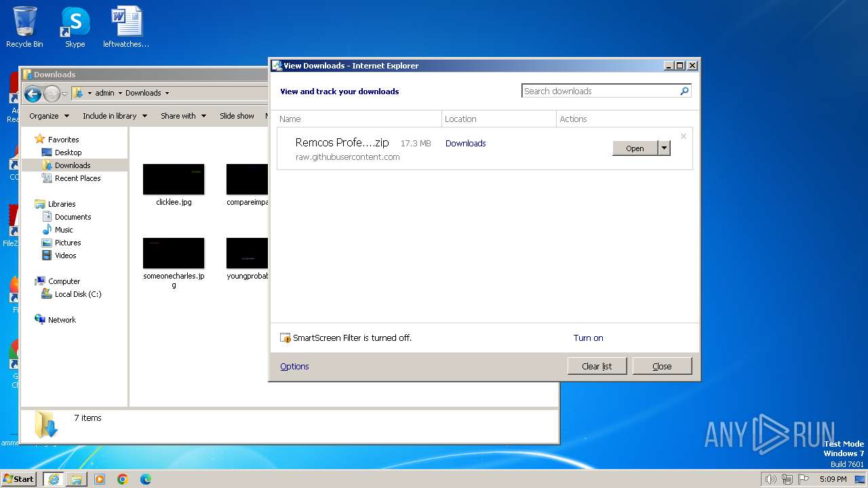
Task: Select Favorites in the navigation pane
Action: 63,140
